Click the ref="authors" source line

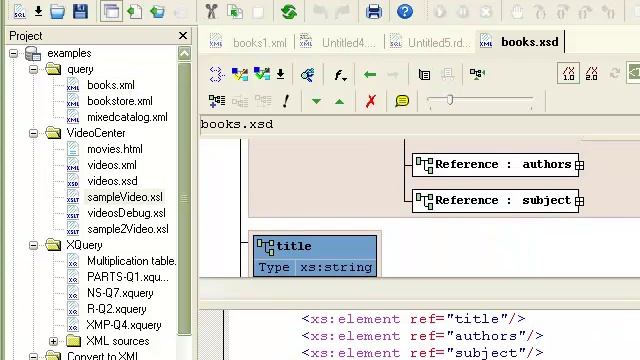click(422, 336)
